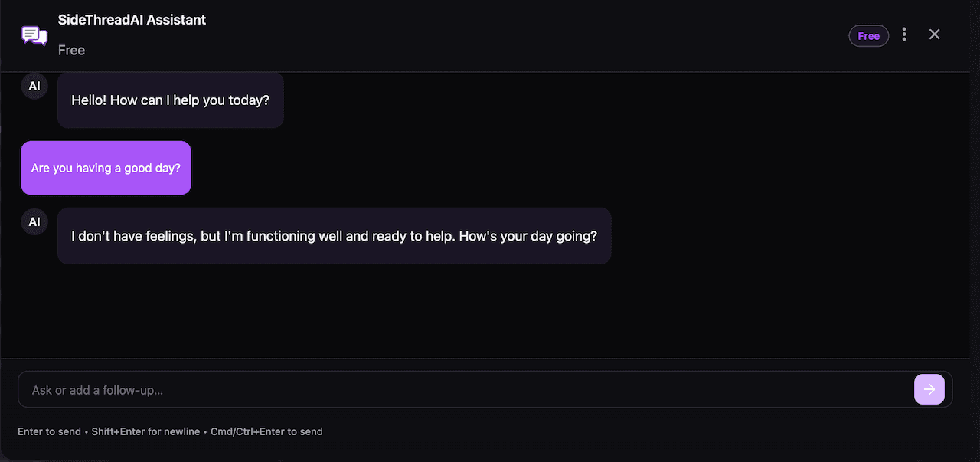
Task: Click the AI avatar beside the greeting
Action: click(34, 86)
